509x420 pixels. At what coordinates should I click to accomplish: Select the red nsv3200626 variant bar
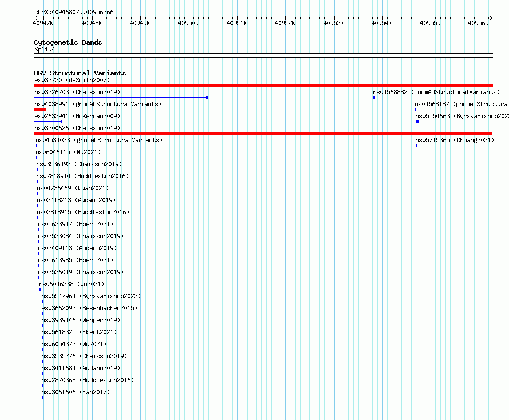click(263, 134)
